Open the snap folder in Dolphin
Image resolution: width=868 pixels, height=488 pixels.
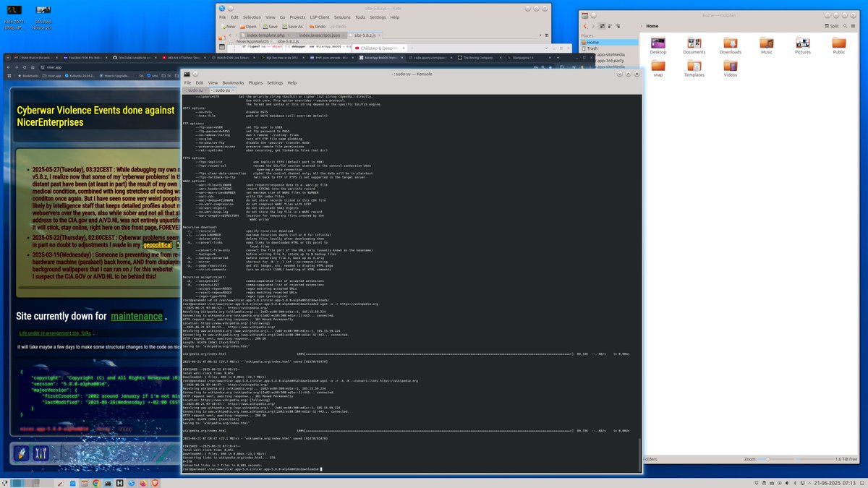pos(658,68)
